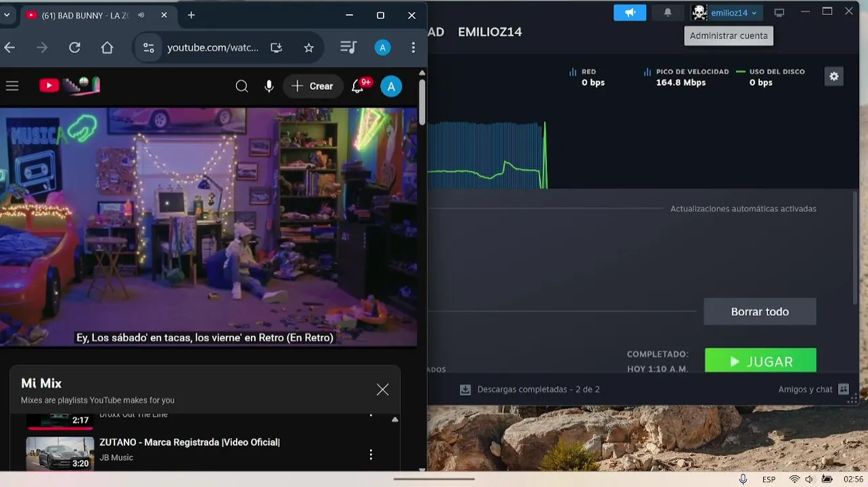The image size is (868, 487).
Task: Click YouTube page vertical scrollbar
Action: click(x=422, y=101)
